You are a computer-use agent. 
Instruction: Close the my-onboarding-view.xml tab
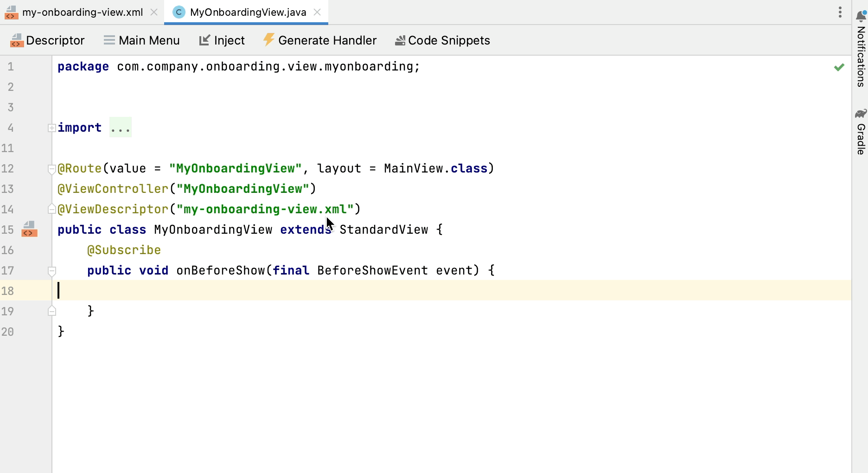point(154,13)
